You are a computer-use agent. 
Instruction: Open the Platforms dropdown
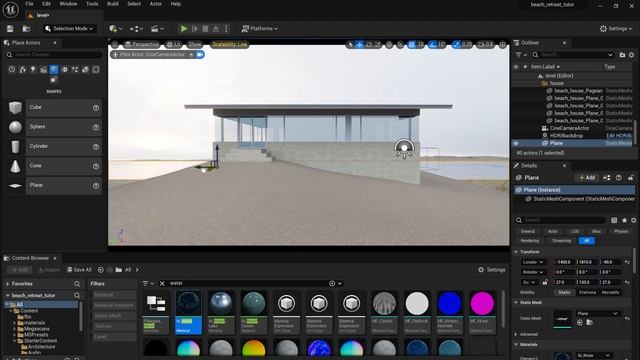coord(260,29)
